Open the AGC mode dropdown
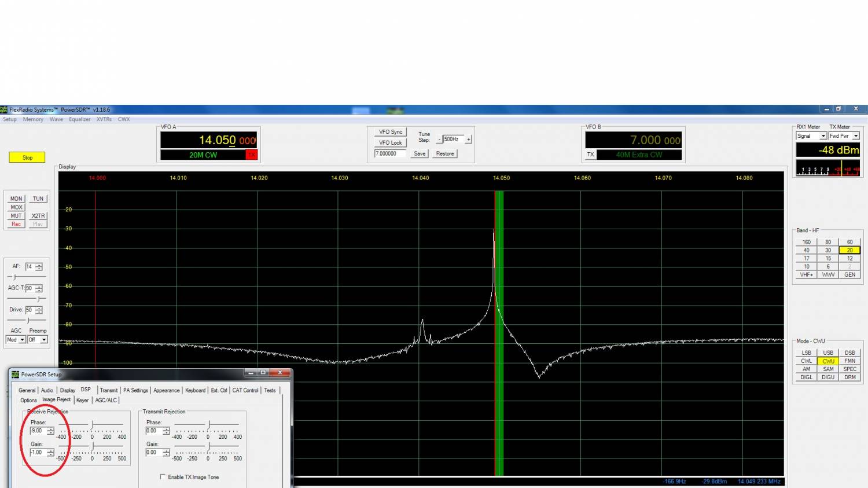 point(22,340)
